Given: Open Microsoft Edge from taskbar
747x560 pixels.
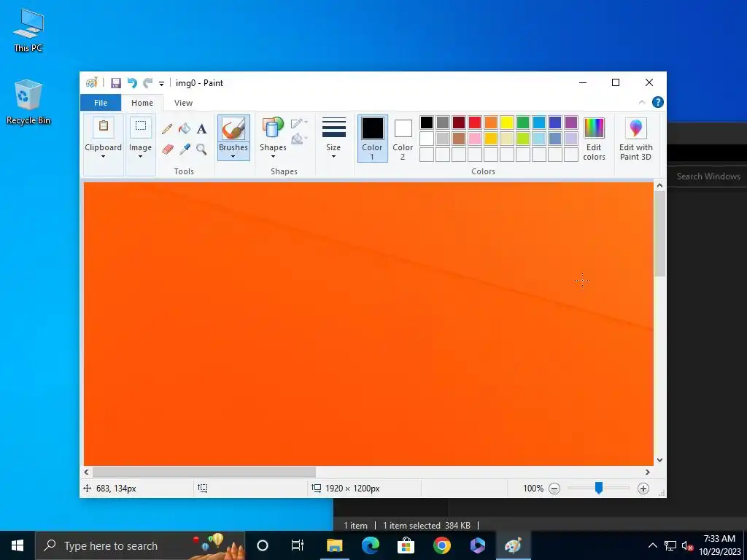Looking at the screenshot, I should (x=370, y=545).
